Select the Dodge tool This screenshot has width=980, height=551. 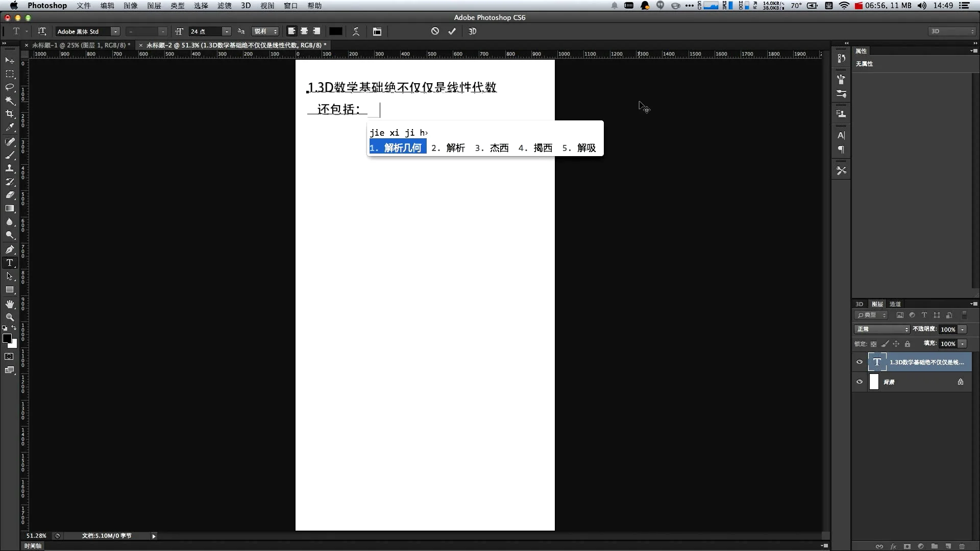(x=10, y=235)
